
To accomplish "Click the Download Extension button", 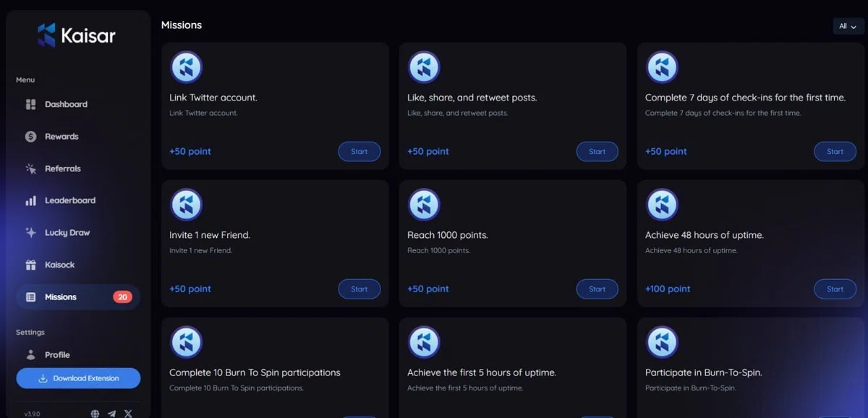I will tap(78, 378).
